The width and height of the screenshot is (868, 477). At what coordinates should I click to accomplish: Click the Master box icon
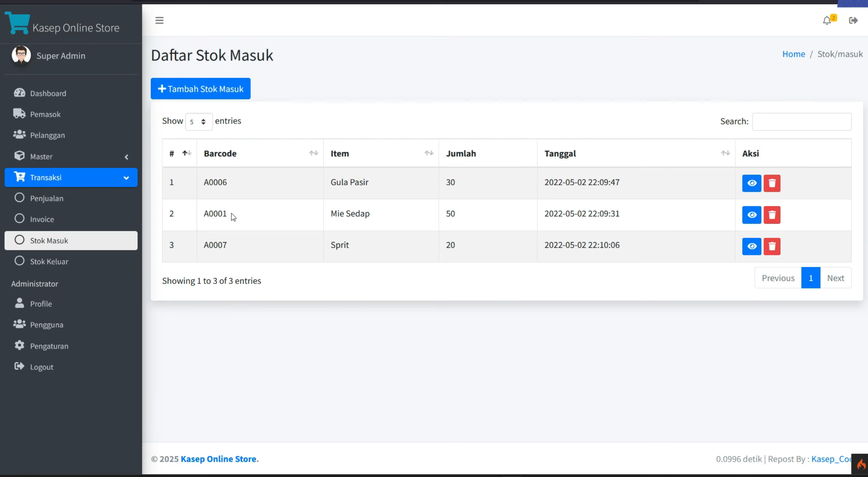tap(19, 156)
